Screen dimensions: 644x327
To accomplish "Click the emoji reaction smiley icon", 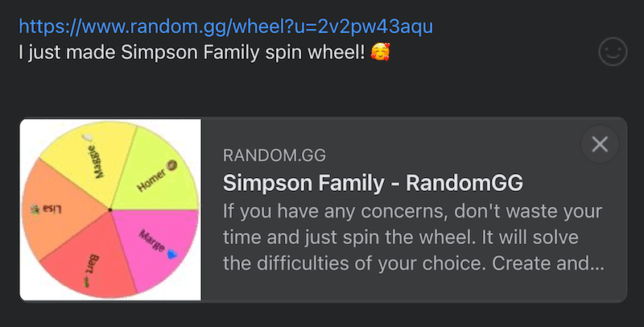I will (613, 52).
